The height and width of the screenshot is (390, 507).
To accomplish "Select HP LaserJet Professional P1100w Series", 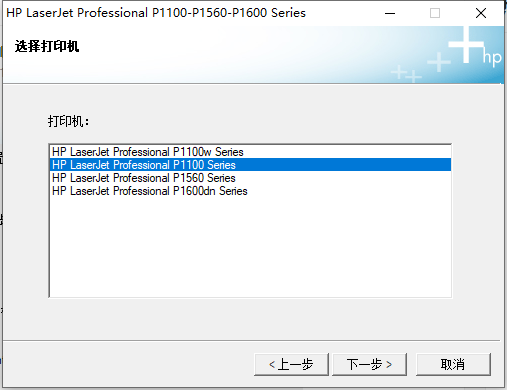I will coord(250,152).
